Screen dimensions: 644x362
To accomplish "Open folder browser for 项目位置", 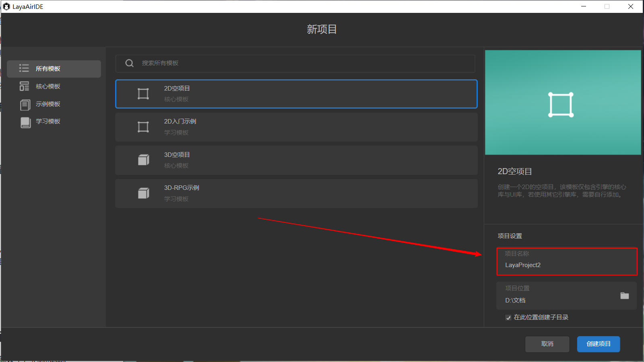I will [x=624, y=296].
